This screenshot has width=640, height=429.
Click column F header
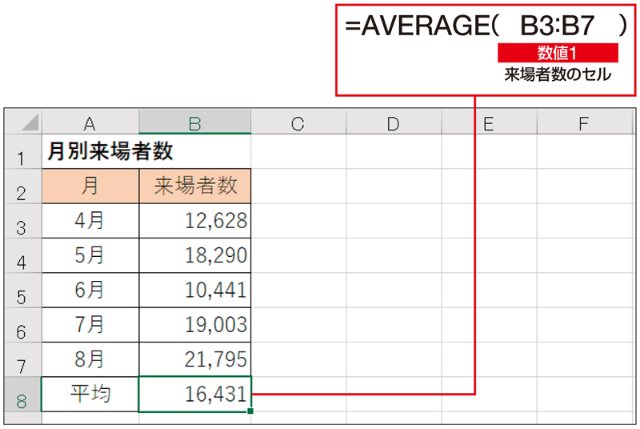(x=582, y=124)
